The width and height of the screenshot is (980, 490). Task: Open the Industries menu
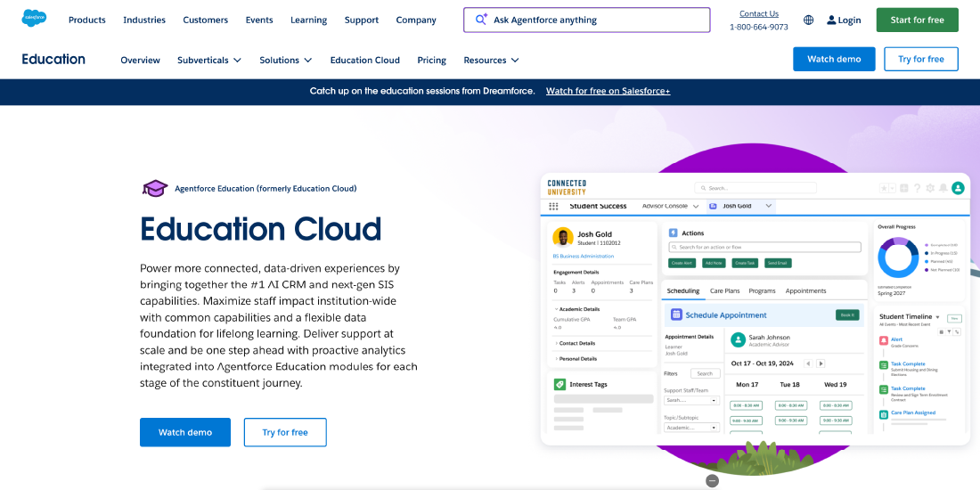click(144, 20)
